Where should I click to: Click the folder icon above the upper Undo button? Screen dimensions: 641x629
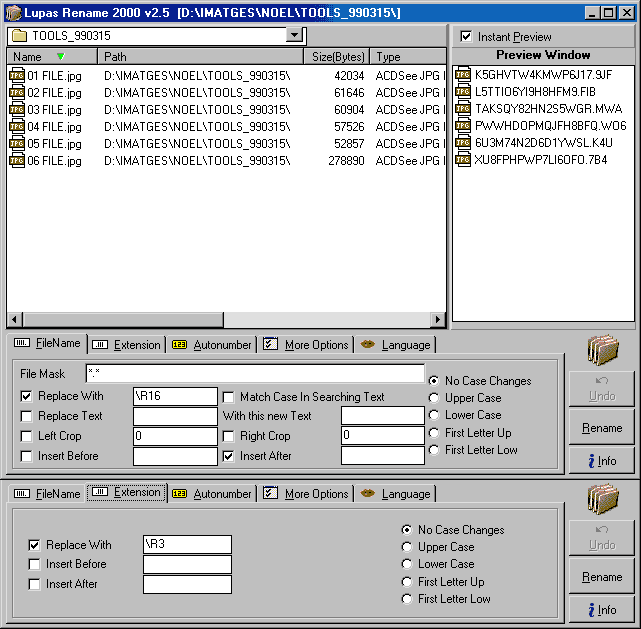click(602, 350)
